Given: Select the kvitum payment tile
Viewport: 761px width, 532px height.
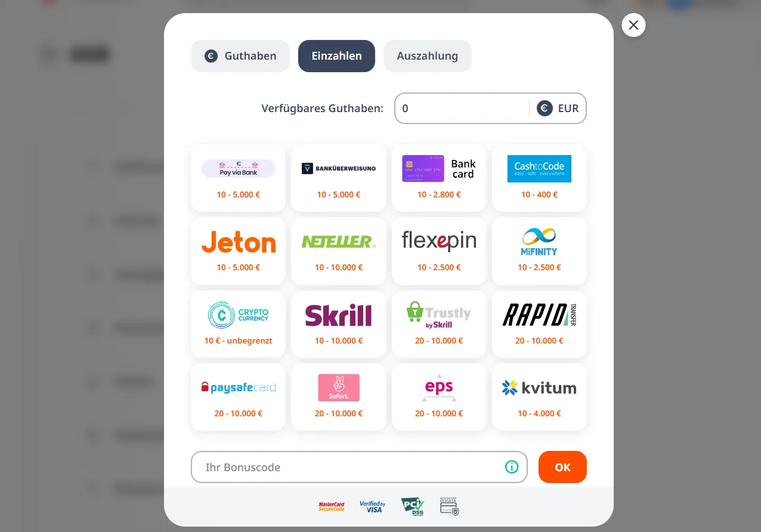Looking at the screenshot, I should click(539, 397).
